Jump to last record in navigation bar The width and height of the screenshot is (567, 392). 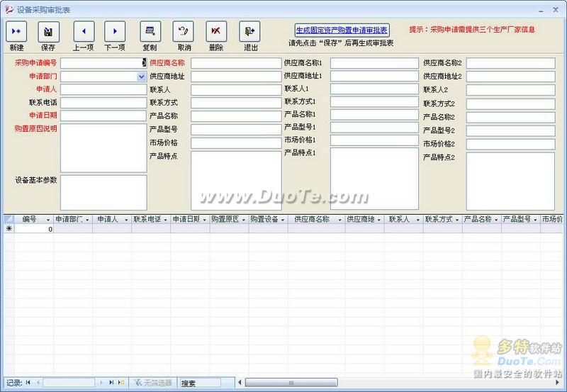click(111, 383)
